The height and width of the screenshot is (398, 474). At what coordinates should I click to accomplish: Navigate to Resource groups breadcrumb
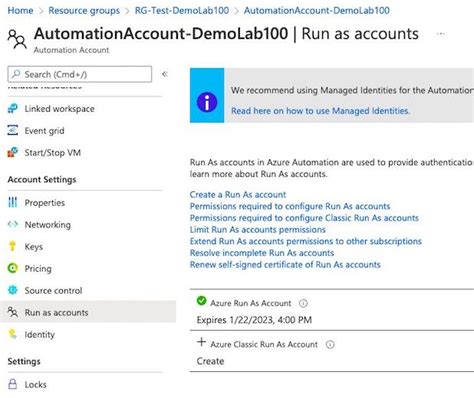[84, 10]
